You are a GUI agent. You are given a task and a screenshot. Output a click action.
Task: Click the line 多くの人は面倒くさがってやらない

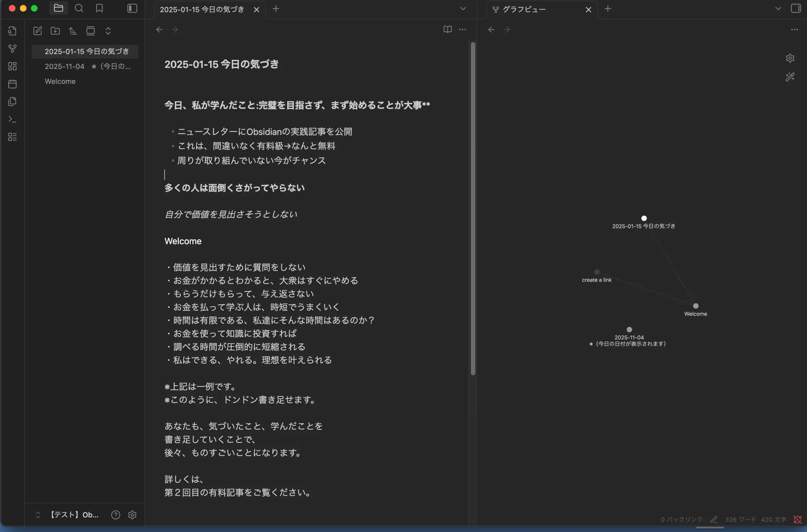235,188
